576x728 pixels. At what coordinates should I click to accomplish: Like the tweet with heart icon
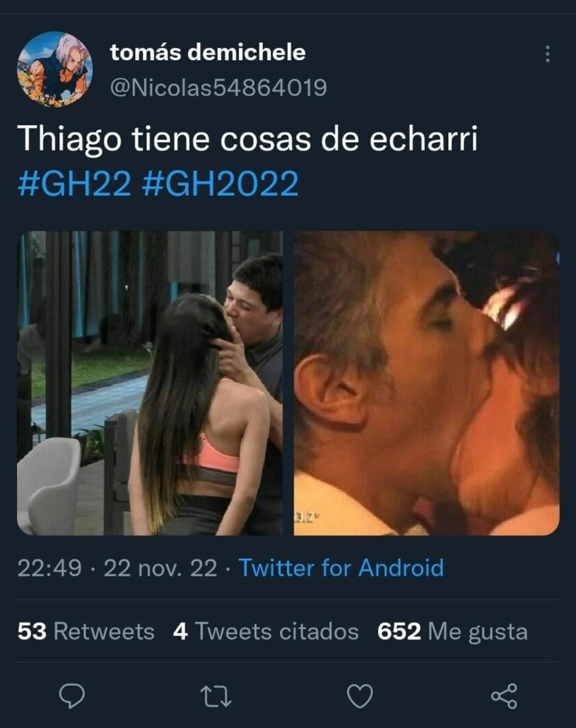pos(360,696)
